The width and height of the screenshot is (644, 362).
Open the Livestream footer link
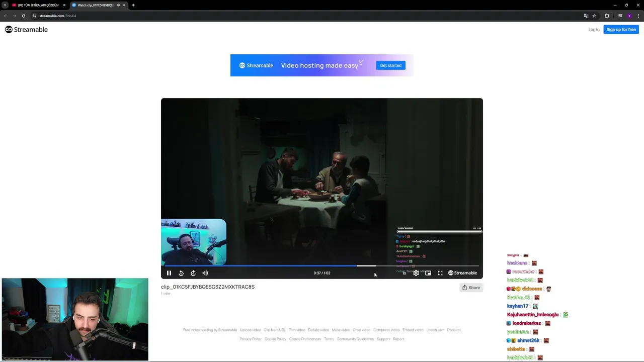[435, 330]
